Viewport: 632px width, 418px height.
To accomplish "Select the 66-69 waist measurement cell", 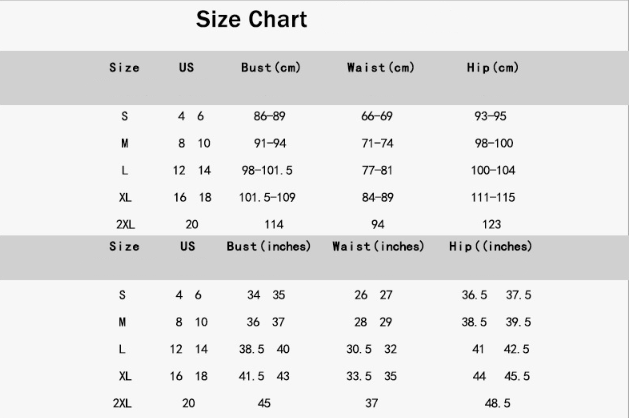I will click(377, 117).
